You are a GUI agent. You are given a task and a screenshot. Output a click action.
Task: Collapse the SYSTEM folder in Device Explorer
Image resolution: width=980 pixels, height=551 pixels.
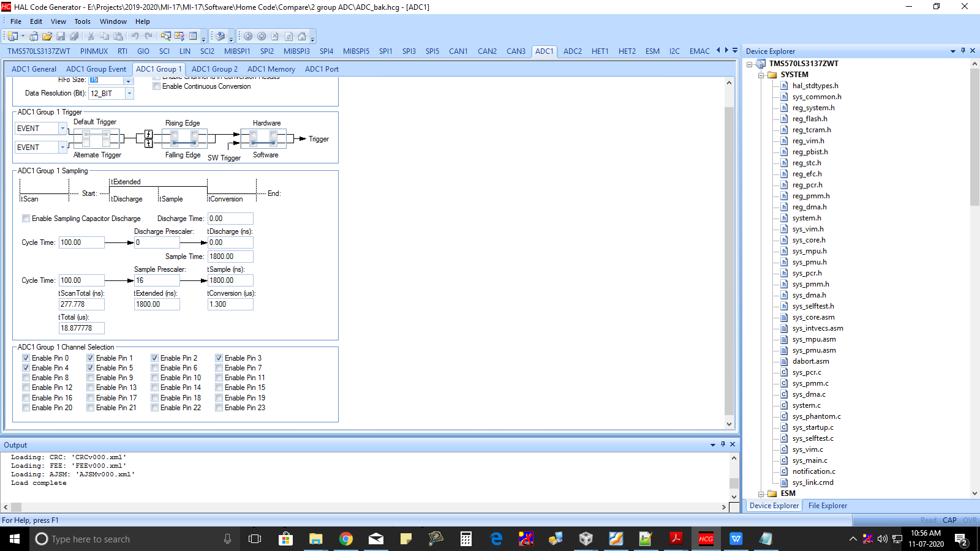(761, 75)
